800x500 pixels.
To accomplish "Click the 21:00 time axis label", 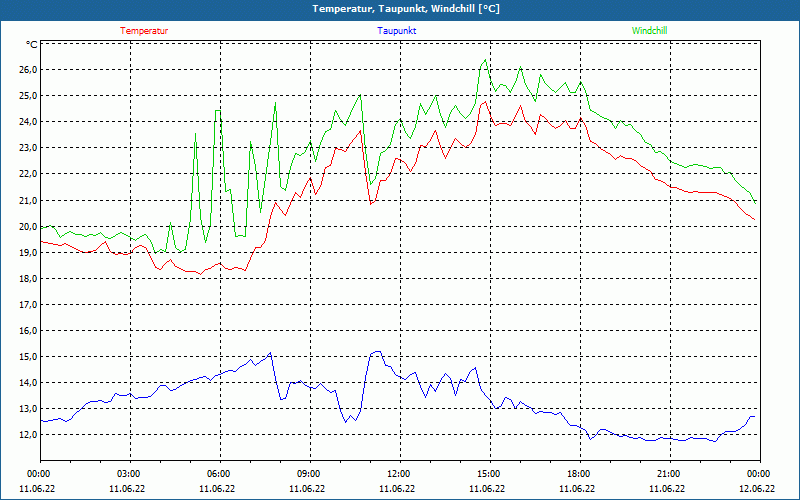I will [670, 473].
